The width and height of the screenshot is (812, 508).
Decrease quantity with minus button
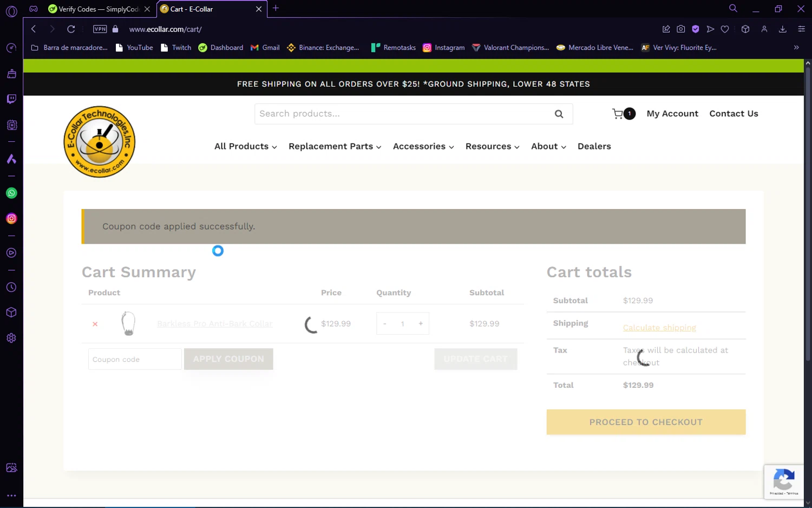tap(385, 324)
